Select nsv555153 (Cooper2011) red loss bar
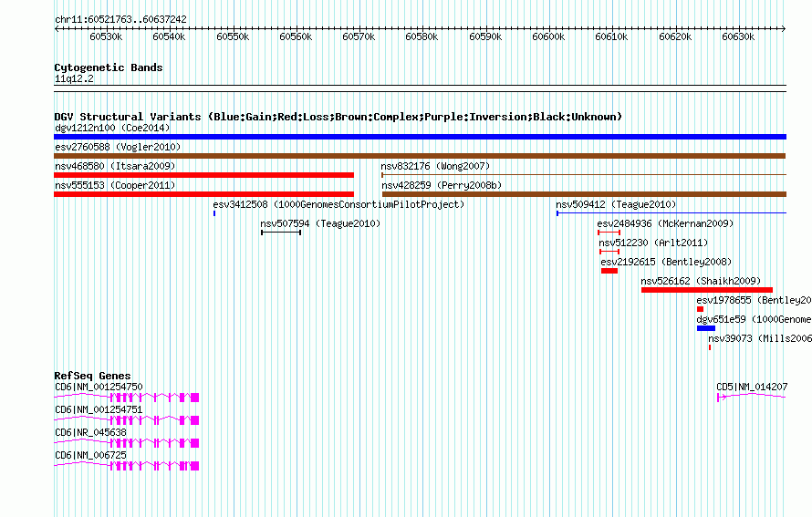812x517 pixels. point(204,194)
